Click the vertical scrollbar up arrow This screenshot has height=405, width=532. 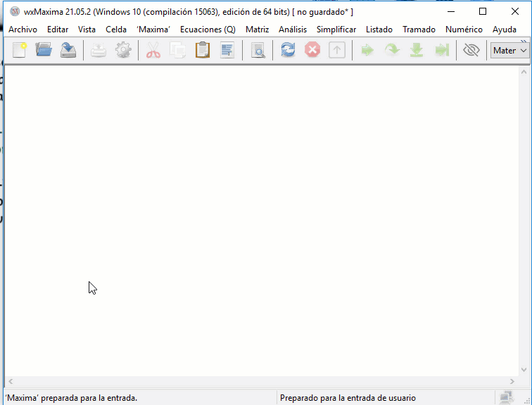coord(524,72)
